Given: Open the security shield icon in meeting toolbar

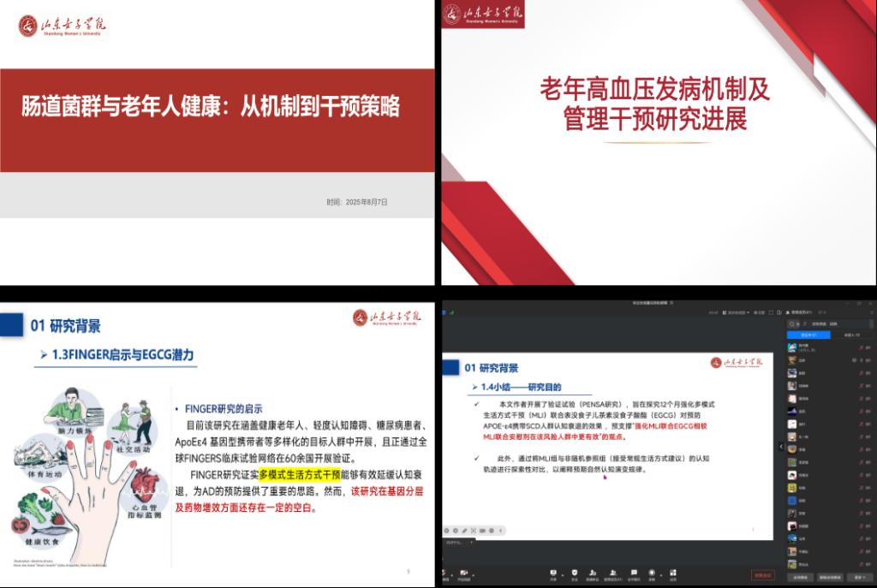Looking at the screenshot, I should coord(575,574).
